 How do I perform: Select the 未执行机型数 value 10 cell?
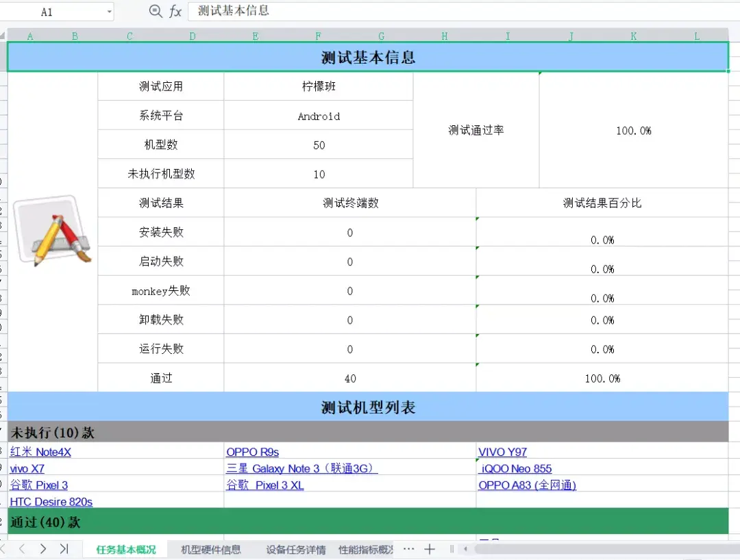point(319,175)
